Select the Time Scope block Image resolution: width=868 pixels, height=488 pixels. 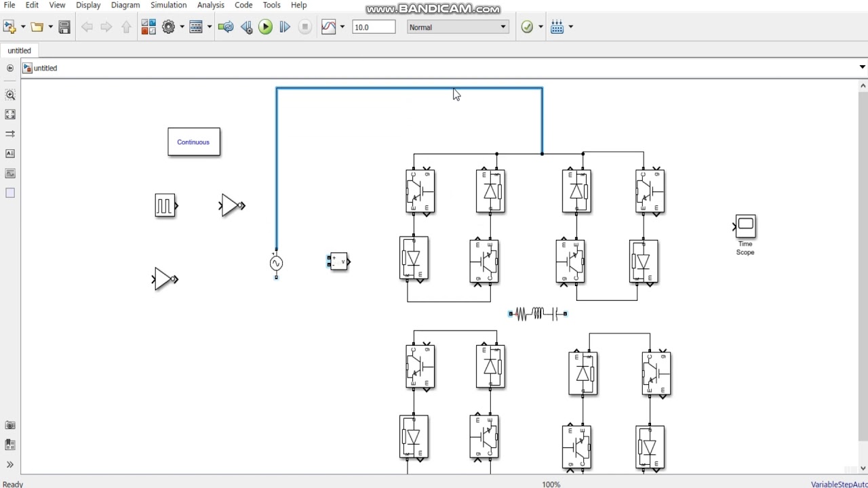coord(745,226)
